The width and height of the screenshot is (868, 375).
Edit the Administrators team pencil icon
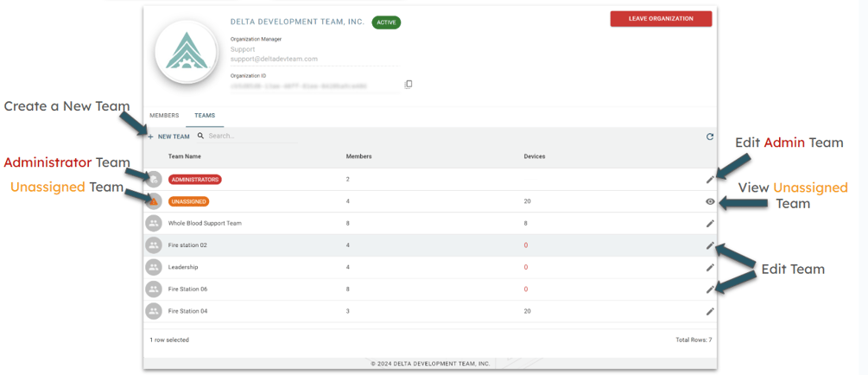click(710, 180)
